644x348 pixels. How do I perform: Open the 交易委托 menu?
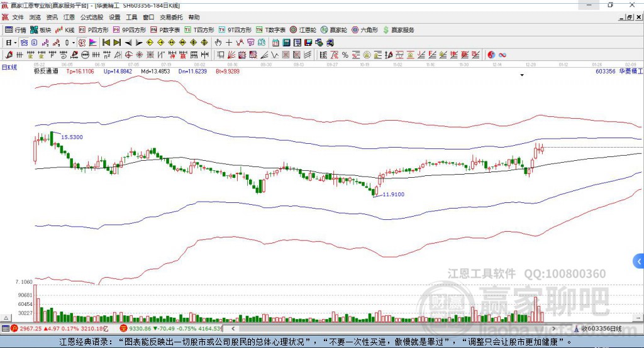[x=171, y=17]
